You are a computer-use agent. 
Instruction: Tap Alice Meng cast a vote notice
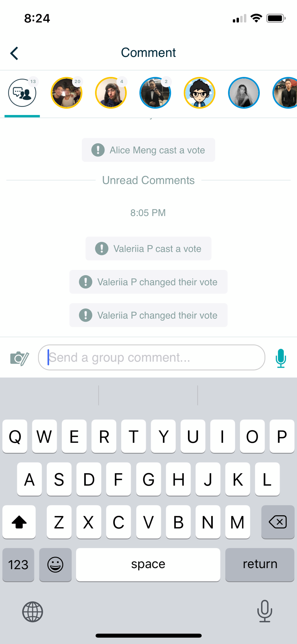[x=148, y=150]
